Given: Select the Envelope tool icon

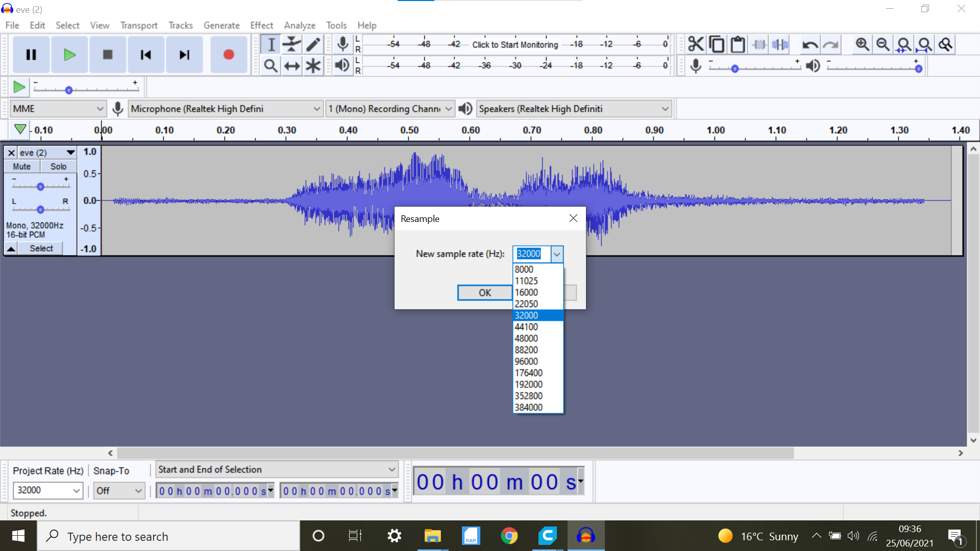Looking at the screenshot, I should [292, 44].
